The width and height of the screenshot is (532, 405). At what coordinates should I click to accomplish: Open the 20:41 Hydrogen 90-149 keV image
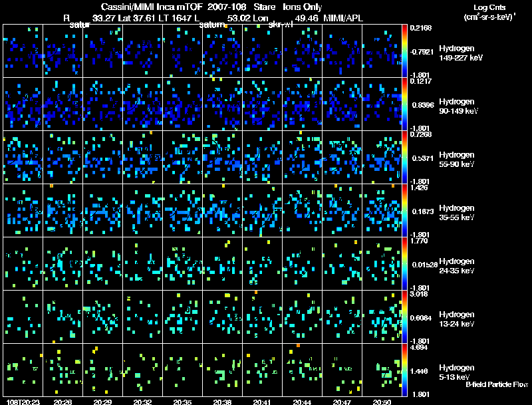point(262,104)
